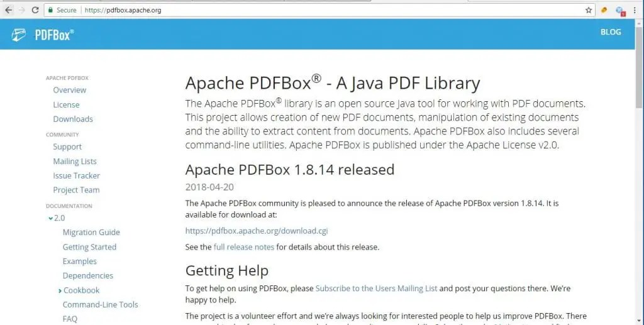Click the browser forward arrow
This screenshot has height=325, width=644.
point(22,10)
